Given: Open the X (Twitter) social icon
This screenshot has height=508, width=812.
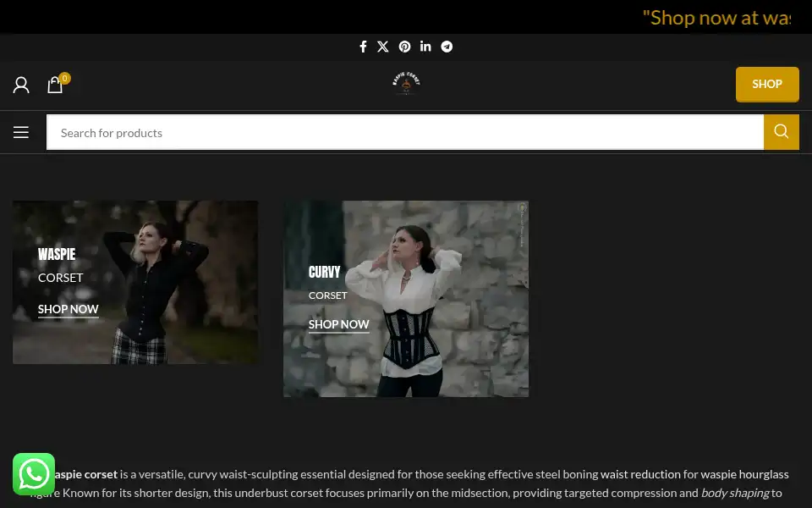Looking at the screenshot, I should pyautogui.click(x=382, y=47).
